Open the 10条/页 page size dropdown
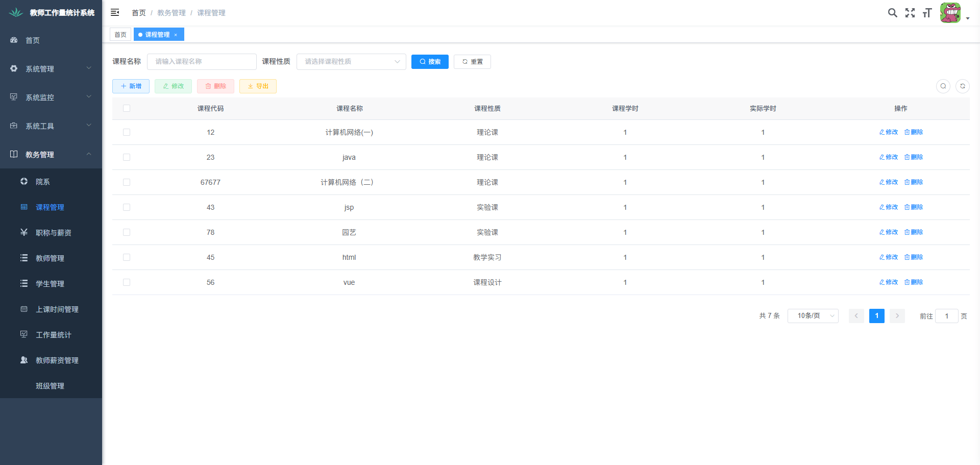Image resolution: width=980 pixels, height=465 pixels. [x=813, y=315]
